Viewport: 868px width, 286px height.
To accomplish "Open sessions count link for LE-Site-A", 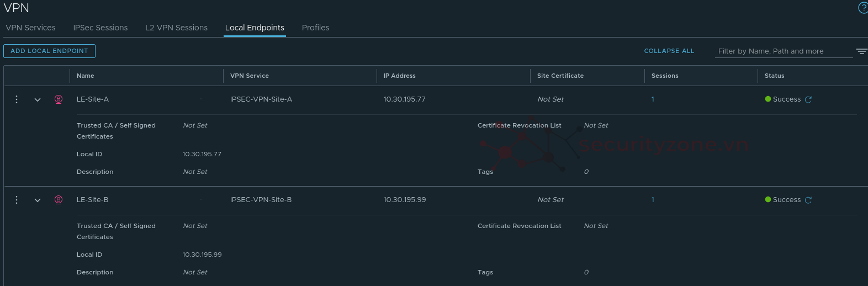I will click(x=653, y=99).
